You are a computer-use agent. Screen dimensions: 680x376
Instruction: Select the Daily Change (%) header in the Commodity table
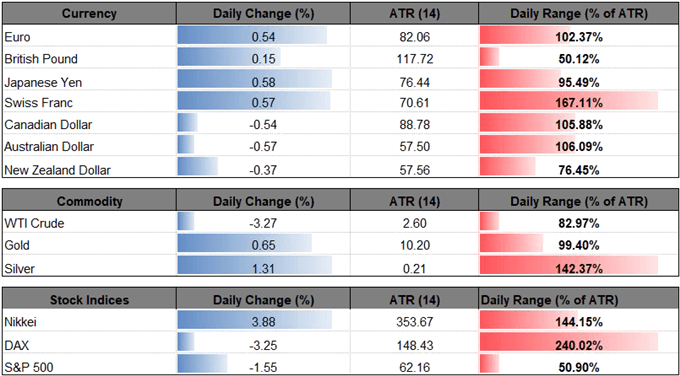pos(263,201)
